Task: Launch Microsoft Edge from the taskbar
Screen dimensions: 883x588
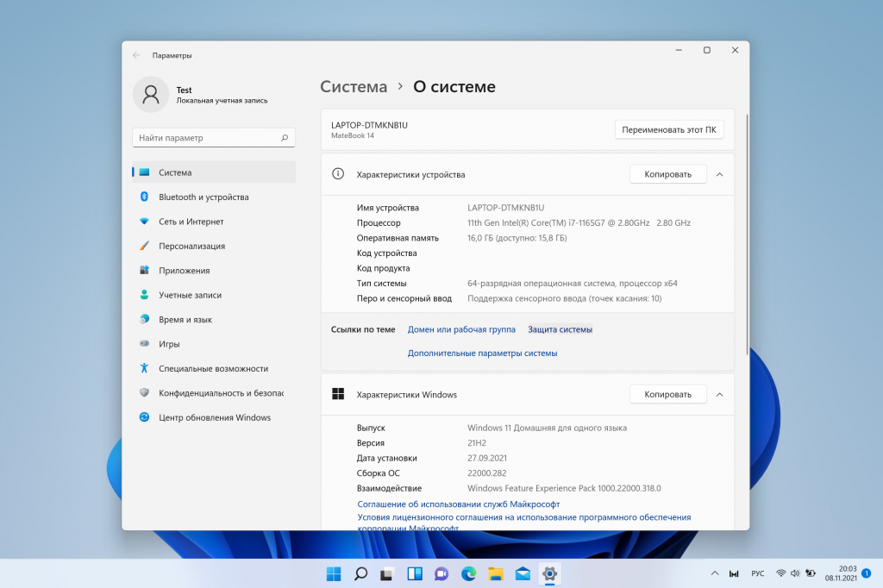Action: [468, 573]
